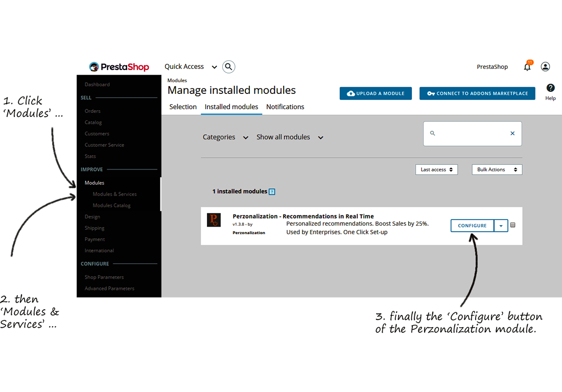This screenshot has width=562, height=392.
Task: Open Stats in the sidebar
Action: [90, 156]
